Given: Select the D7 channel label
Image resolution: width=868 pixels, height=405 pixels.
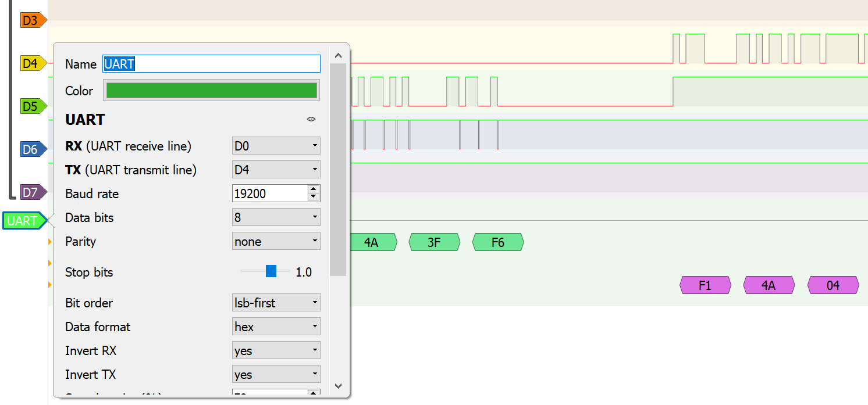Looking at the screenshot, I should 29,192.
